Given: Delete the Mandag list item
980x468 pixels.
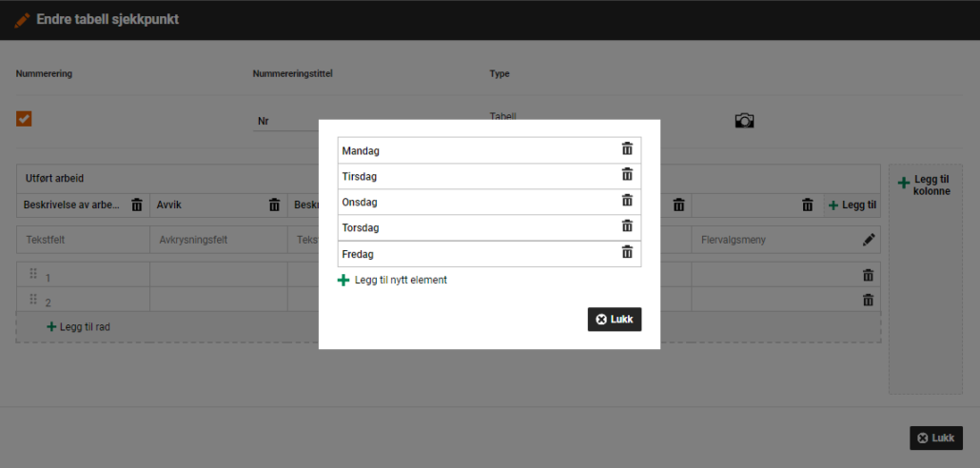Looking at the screenshot, I should (627, 149).
